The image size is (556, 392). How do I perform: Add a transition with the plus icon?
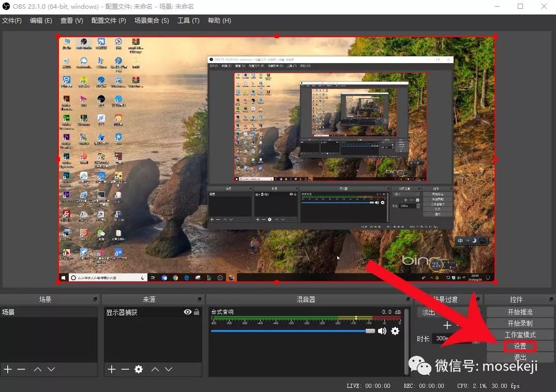(x=447, y=325)
